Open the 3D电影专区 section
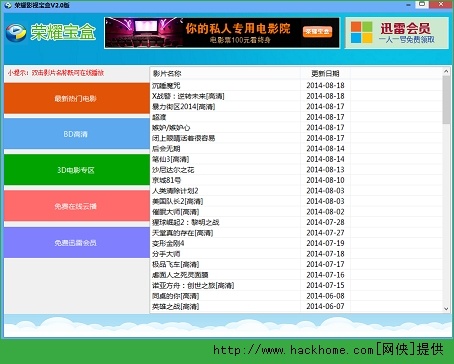The width and height of the screenshot is (454, 364). (x=77, y=170)
